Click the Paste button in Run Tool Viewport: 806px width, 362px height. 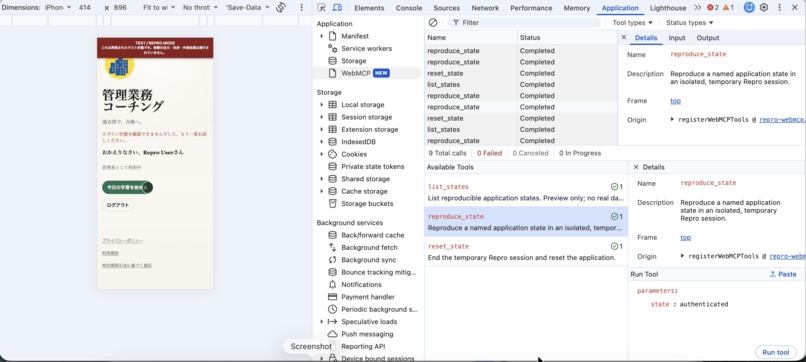coord(783,274)
